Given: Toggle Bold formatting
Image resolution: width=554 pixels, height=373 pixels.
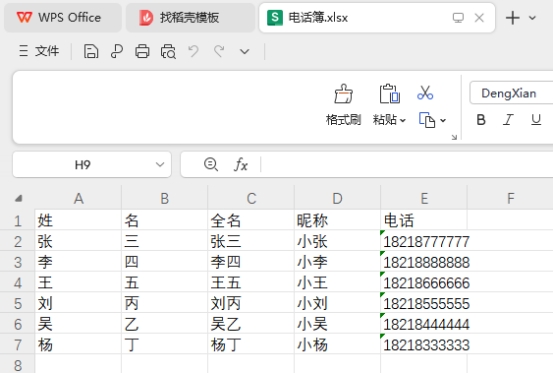Looking at the screenshot, I should [481, 120].
